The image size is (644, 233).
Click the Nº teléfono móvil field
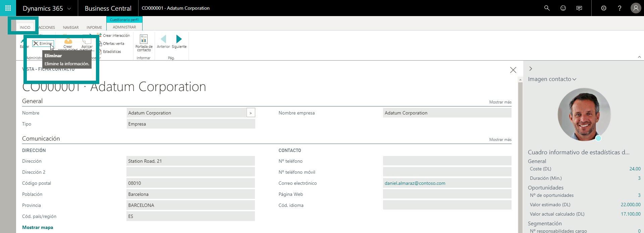(x=447, y=172)
